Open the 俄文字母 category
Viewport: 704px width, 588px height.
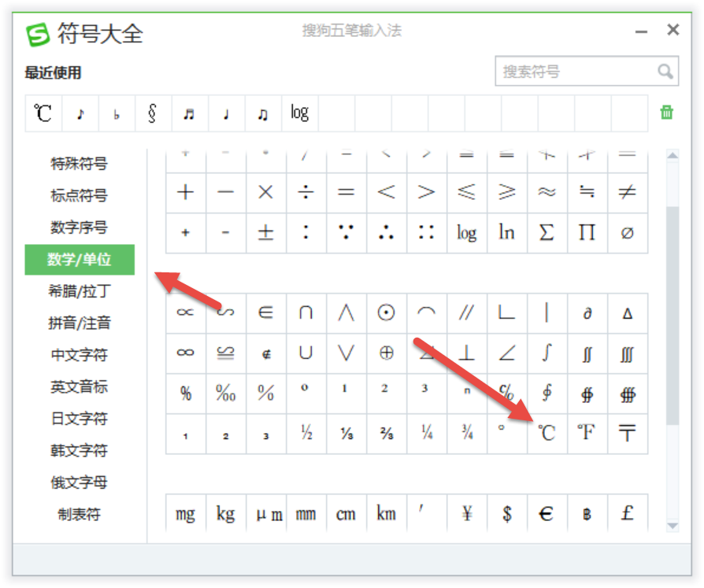pyautogui.click(x=79, y=482)
